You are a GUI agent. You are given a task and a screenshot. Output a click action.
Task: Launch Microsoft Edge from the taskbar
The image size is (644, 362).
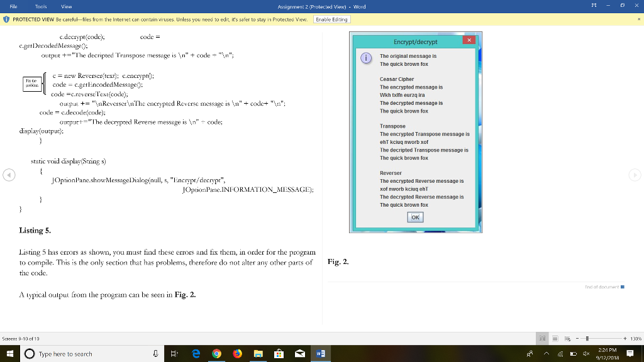coord(196,353)
